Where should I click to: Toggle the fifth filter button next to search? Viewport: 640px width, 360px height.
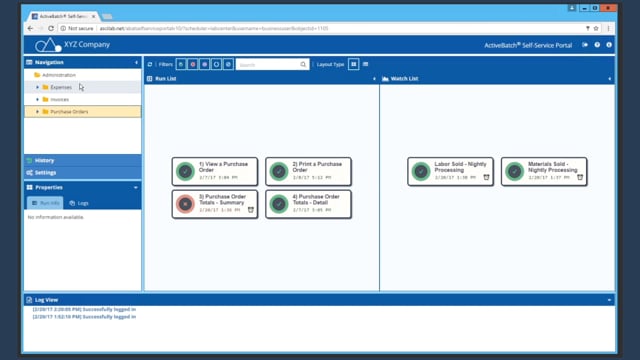pos(228,64)
